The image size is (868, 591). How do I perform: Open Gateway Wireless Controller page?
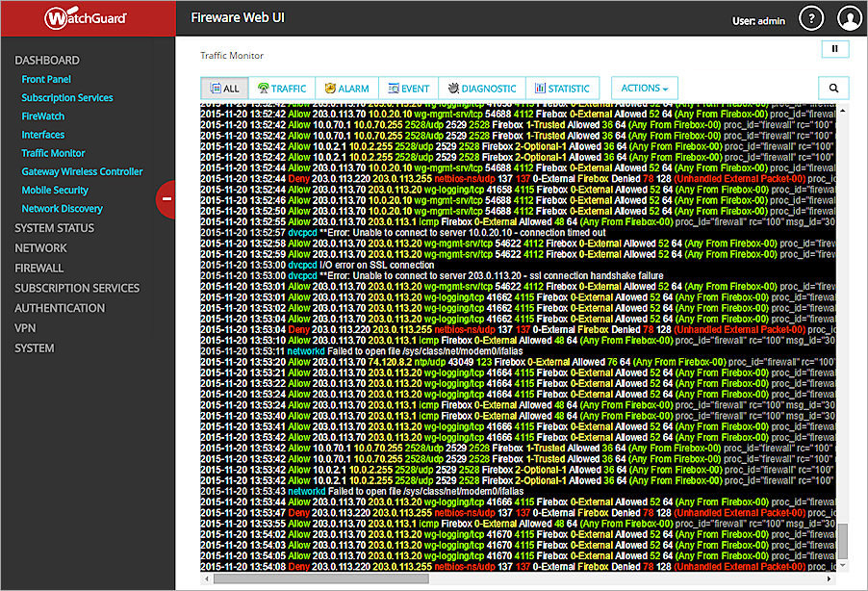pos(81,171)
